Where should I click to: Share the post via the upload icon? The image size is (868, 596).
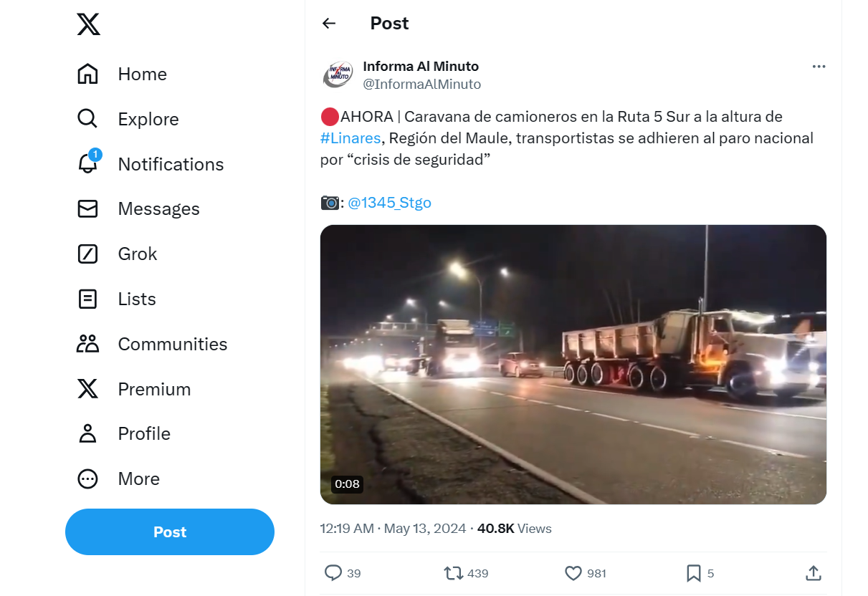point(813,573)
